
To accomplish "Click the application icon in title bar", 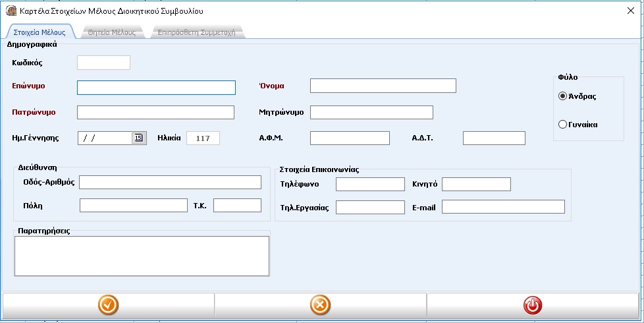I will 11,11.
